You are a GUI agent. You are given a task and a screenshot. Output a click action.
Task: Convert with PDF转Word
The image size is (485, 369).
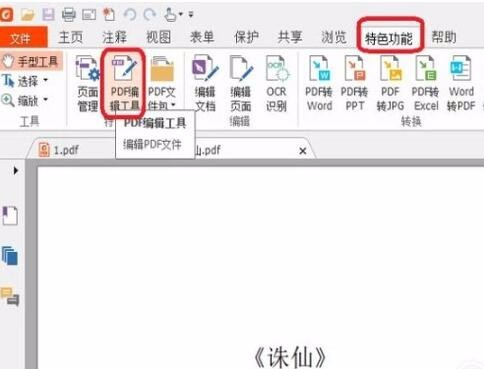point(319,84)
